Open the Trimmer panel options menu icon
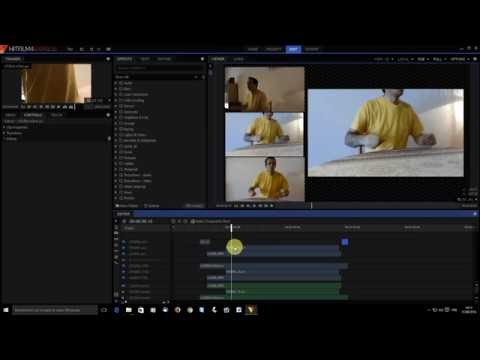This screenshot has width=480, height=360. [x=108, y=59]
